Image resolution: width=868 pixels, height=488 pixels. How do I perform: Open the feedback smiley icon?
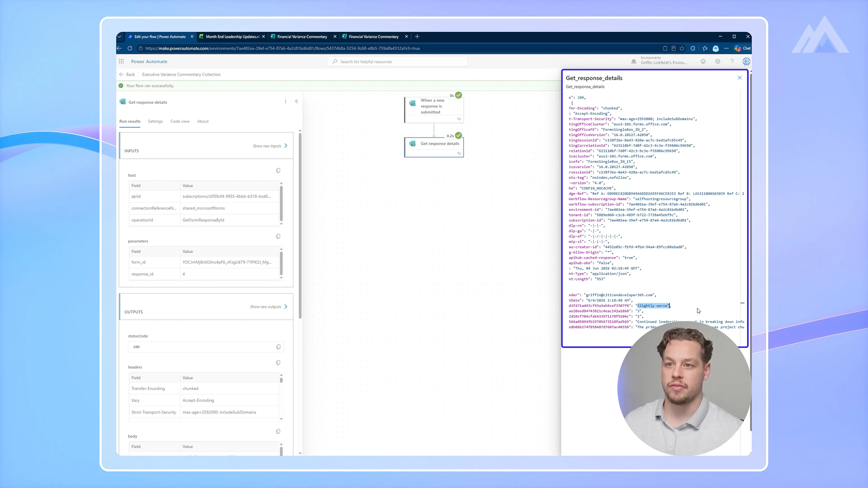(x=703, y=61)
